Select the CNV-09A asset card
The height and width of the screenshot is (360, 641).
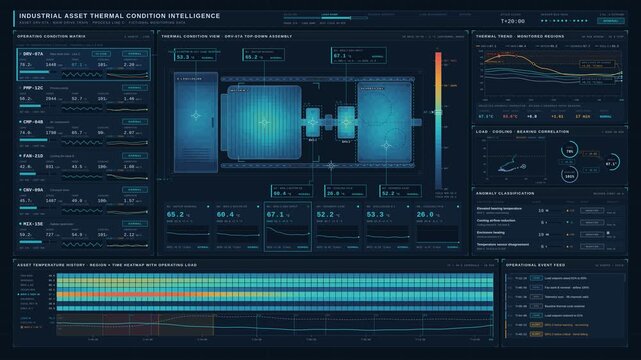83,201
